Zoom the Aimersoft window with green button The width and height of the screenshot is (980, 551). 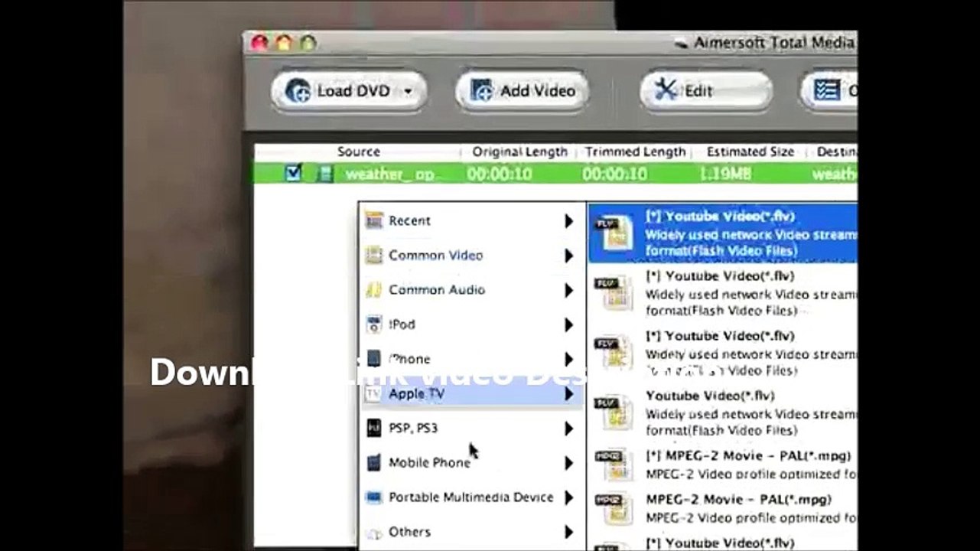coord(308,43)
